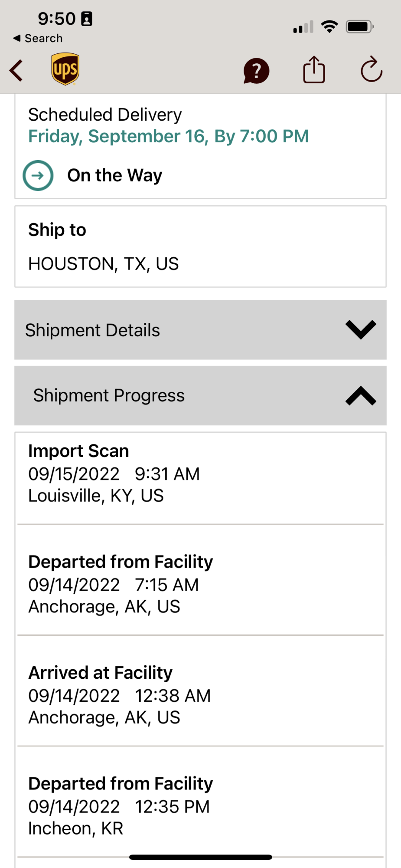
Task: Refresh tracking with the reload icon
Action: pos(371,69)
